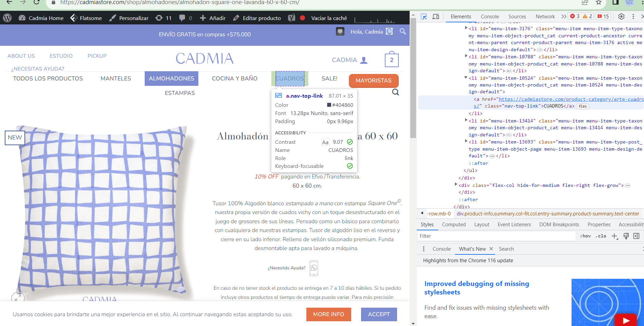This screenshot has width=644, height=326.
Task: Click the 11 updates icon
Action: (163, 18)
